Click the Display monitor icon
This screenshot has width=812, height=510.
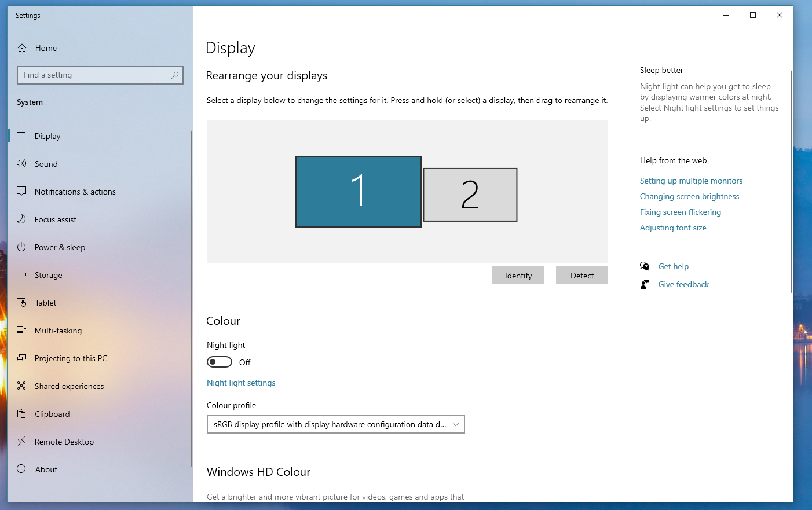pos(21,136)
